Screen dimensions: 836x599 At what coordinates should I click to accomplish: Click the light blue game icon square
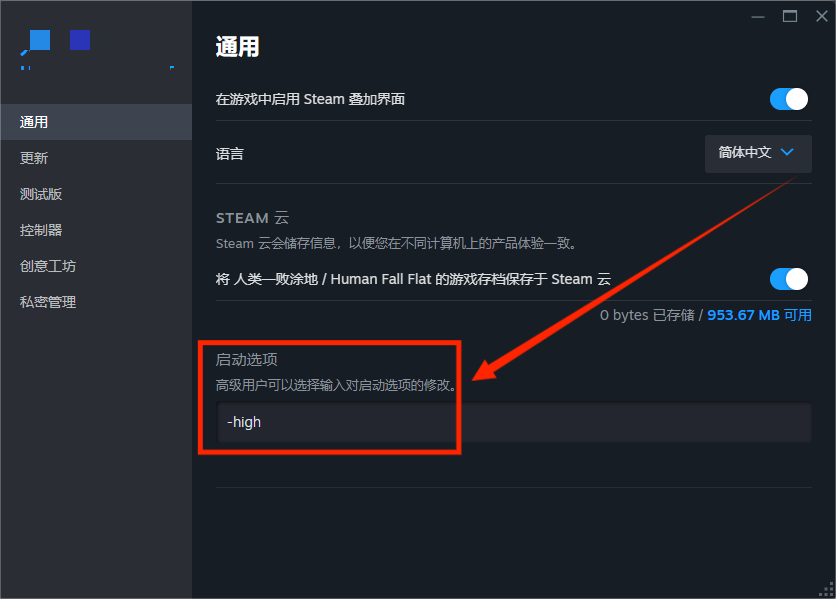(x=39, y=40)
